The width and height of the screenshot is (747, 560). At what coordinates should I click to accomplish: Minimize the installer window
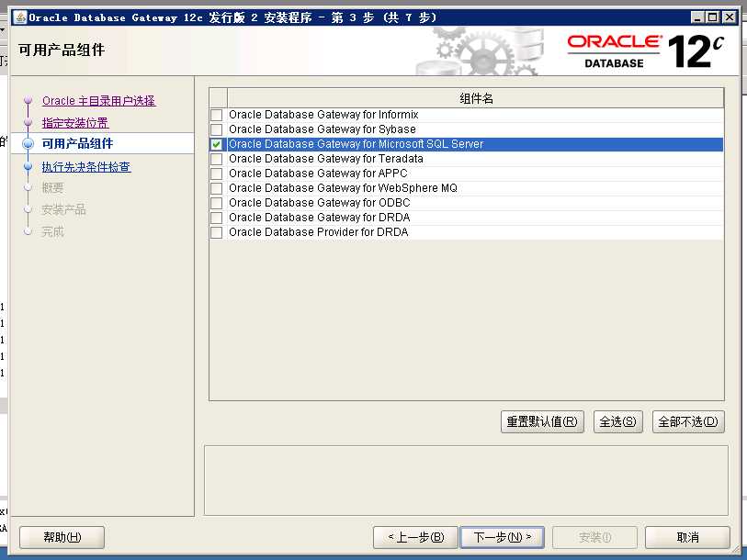(697, 17)
